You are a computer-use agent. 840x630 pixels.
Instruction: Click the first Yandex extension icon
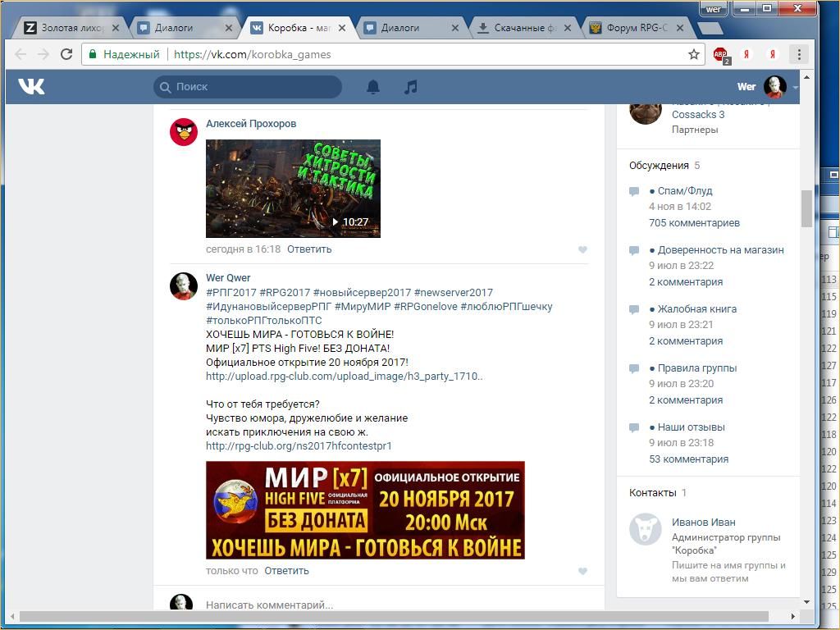point(746,54)
